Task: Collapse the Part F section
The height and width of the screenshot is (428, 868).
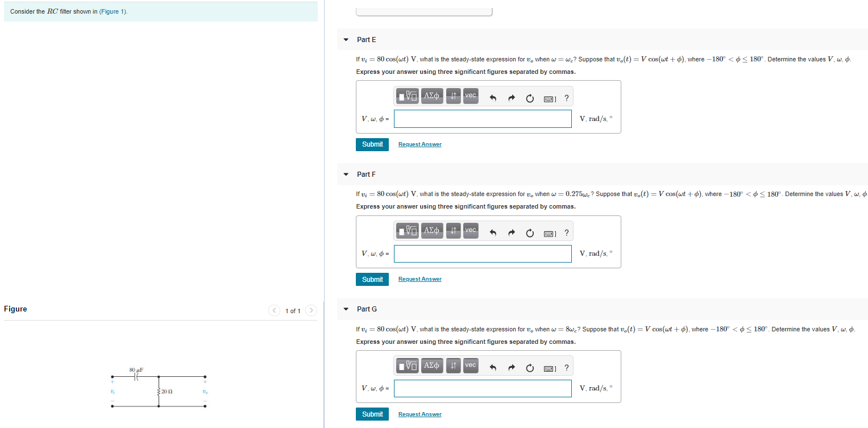Action: point(346,174)
